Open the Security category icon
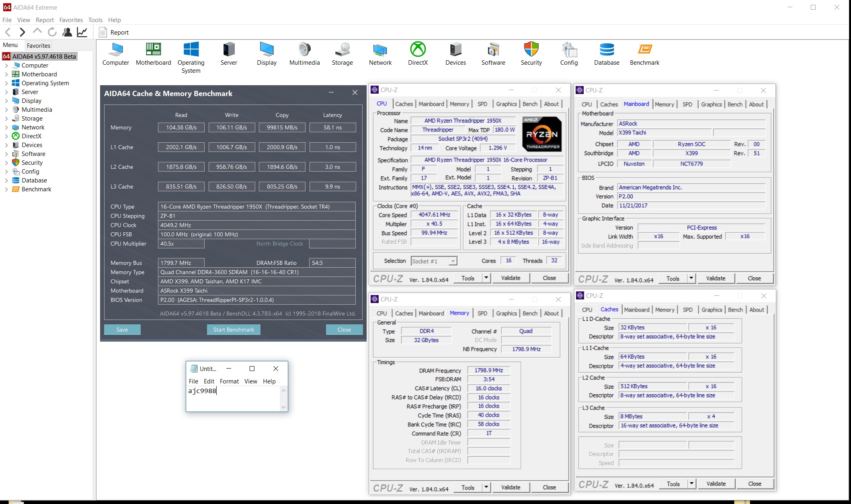Screen dimensions: 851x504 click(x=531, y=54)
